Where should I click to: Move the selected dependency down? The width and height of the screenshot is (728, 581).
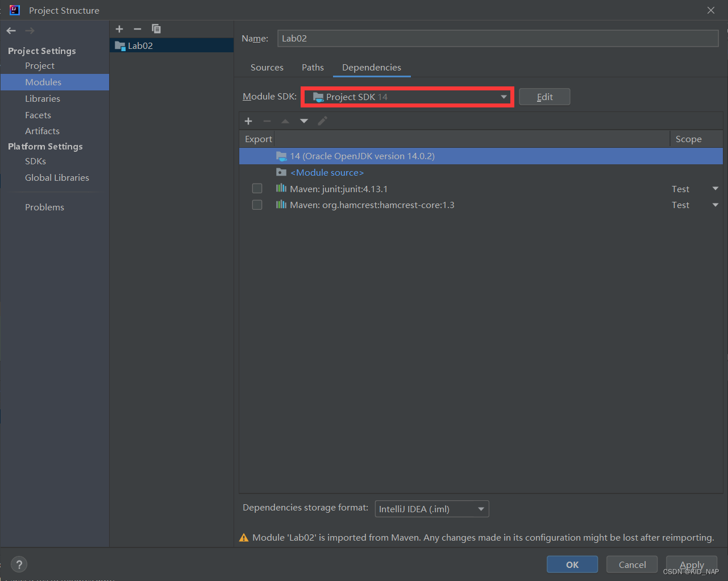point(303,121)
